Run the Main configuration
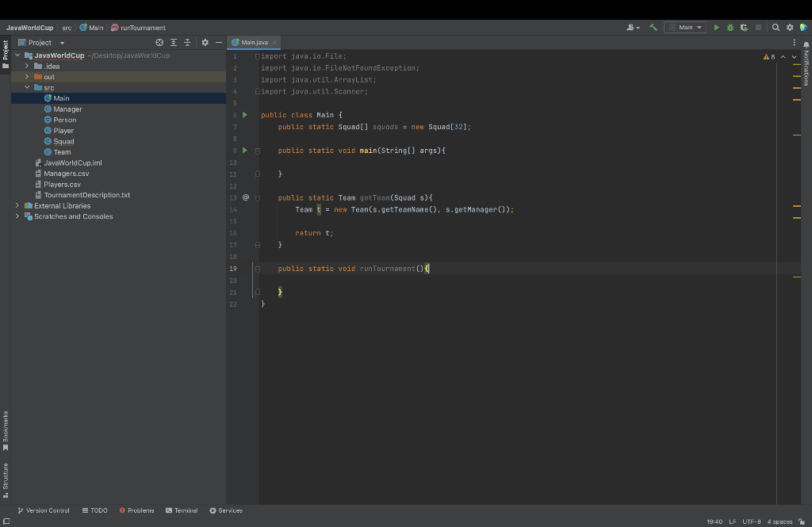 coord(716,26)
